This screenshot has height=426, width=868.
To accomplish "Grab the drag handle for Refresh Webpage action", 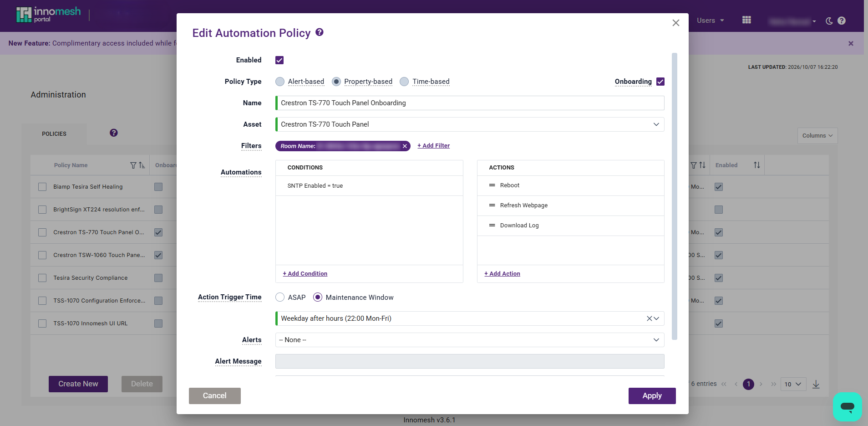I will 492,205.
